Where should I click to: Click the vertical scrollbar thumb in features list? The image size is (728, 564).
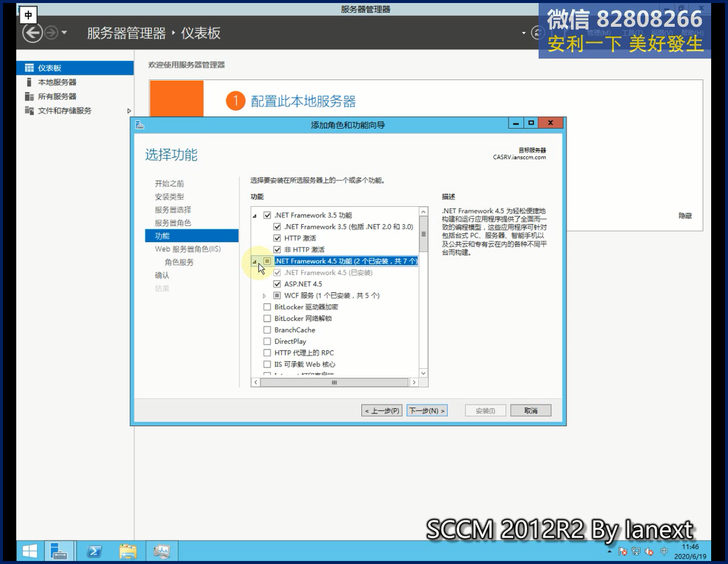coord(424,234)
